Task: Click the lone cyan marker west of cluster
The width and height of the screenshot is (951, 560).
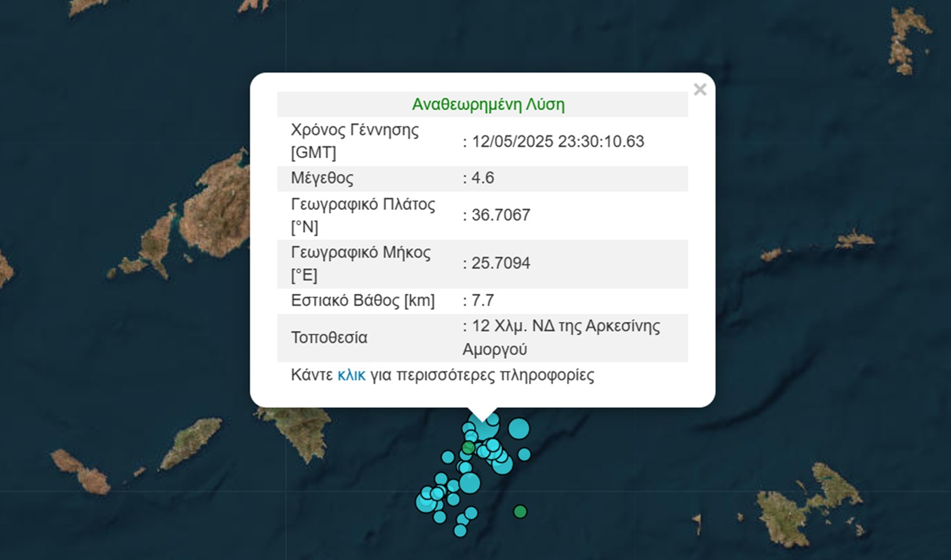Action: (x=447, y=457)
